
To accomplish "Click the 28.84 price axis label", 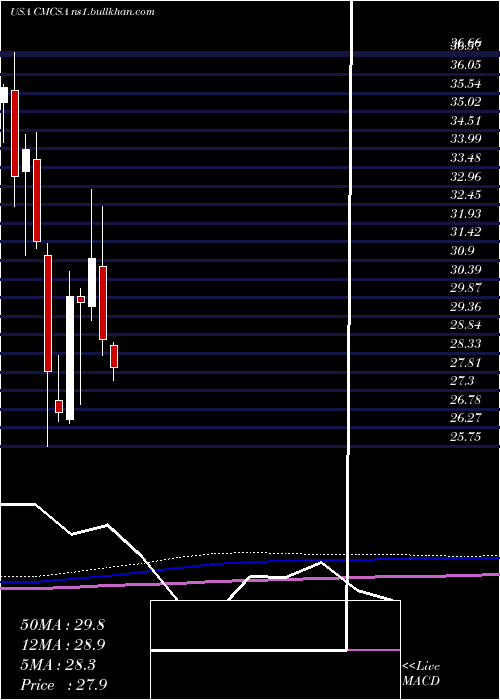I will [466, 325].
